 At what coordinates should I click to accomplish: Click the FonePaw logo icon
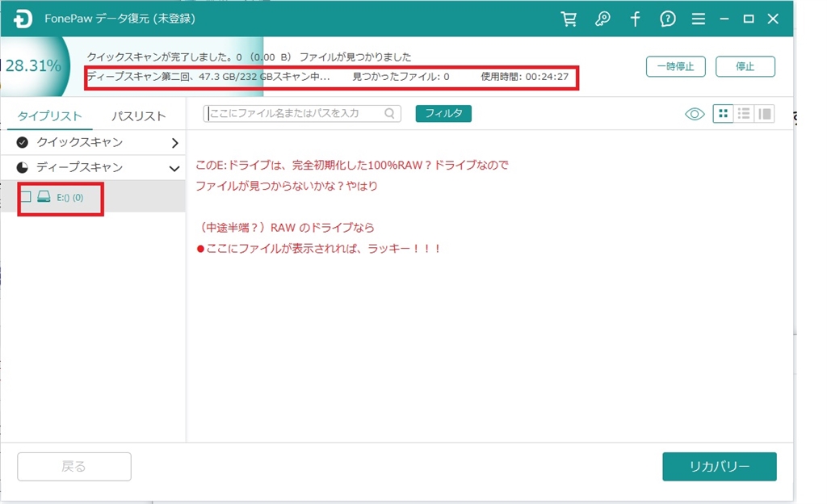(x=23, y=19)
